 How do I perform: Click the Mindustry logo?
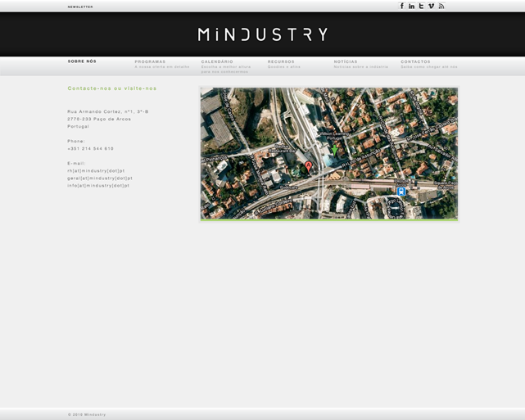tap(262, 34)
